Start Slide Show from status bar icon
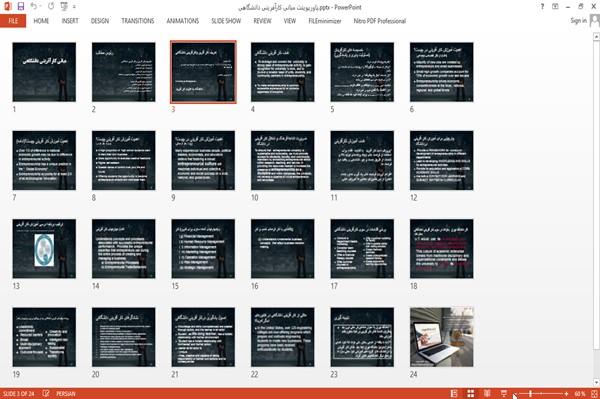Image resolution: width=600 pixels, height=399 pixels. 504,393
